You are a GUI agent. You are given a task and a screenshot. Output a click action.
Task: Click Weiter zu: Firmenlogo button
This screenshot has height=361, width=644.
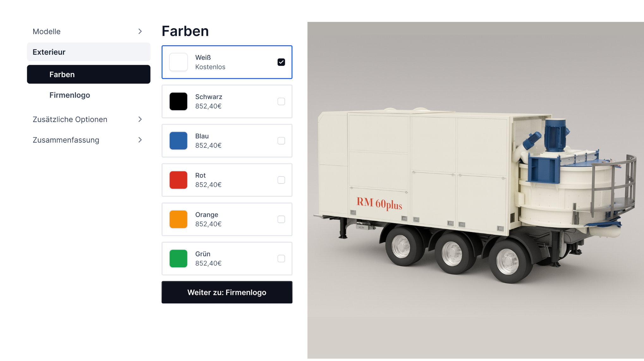point(227,292)
